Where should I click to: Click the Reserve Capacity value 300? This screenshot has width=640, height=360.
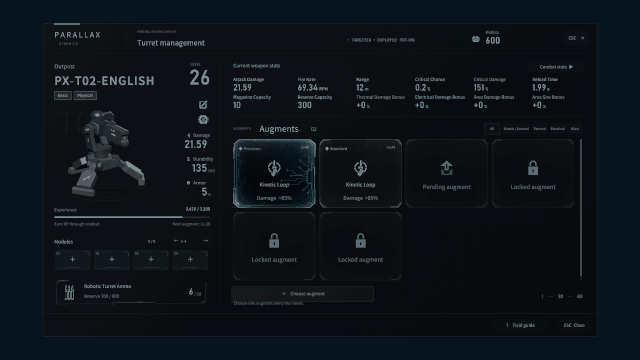(x=304, y=105)
